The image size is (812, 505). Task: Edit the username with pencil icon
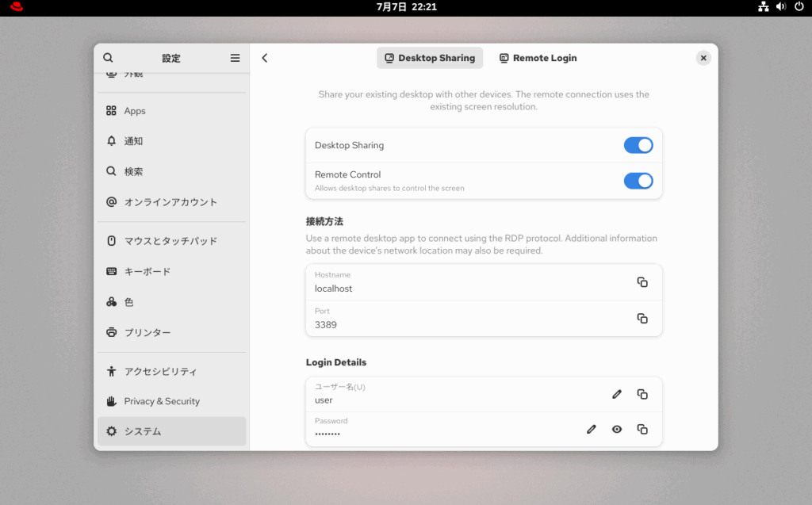(617, 394)
